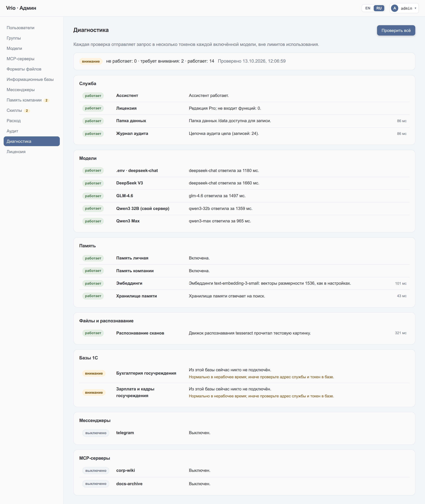Open Пользователи in the sidebar

[32, 28]
